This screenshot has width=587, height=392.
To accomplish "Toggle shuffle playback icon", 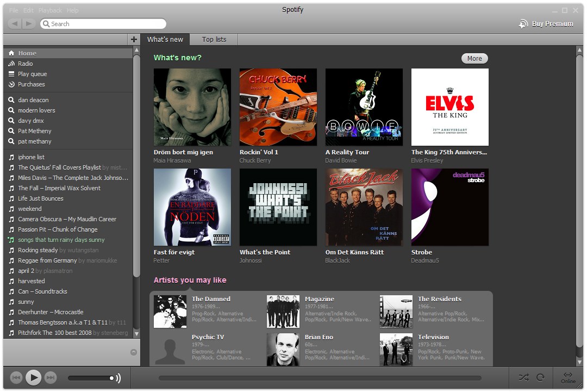I will pos(524,377).
